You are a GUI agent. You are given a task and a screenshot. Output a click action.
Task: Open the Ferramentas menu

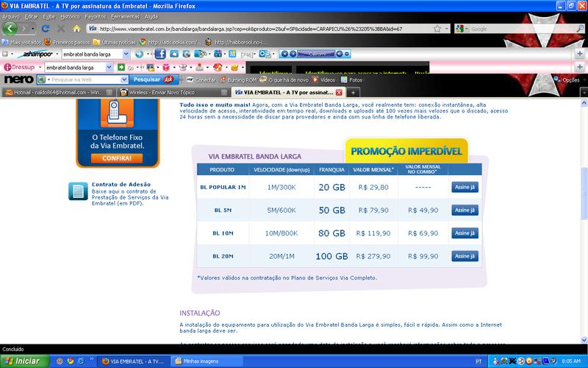125,16
